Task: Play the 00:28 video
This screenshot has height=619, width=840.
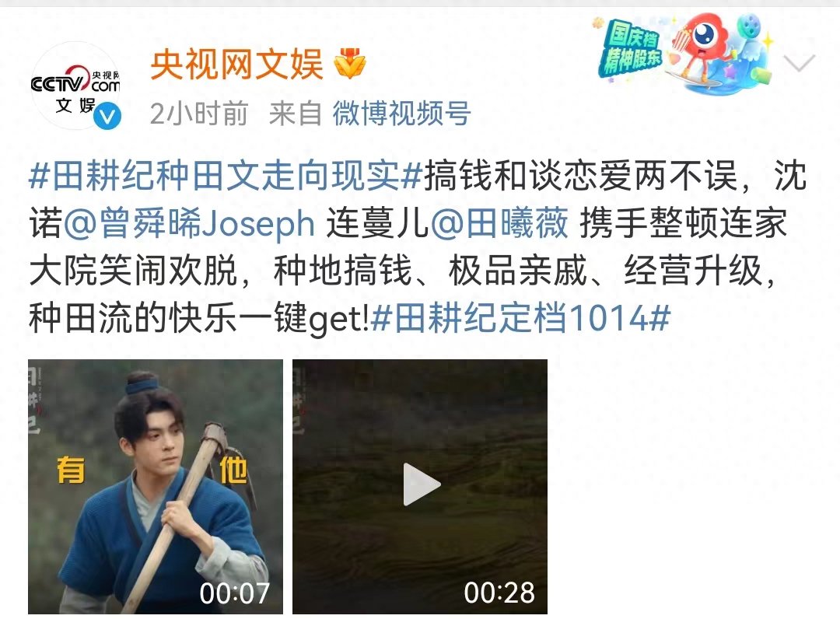Action: [x=421, y=484]
